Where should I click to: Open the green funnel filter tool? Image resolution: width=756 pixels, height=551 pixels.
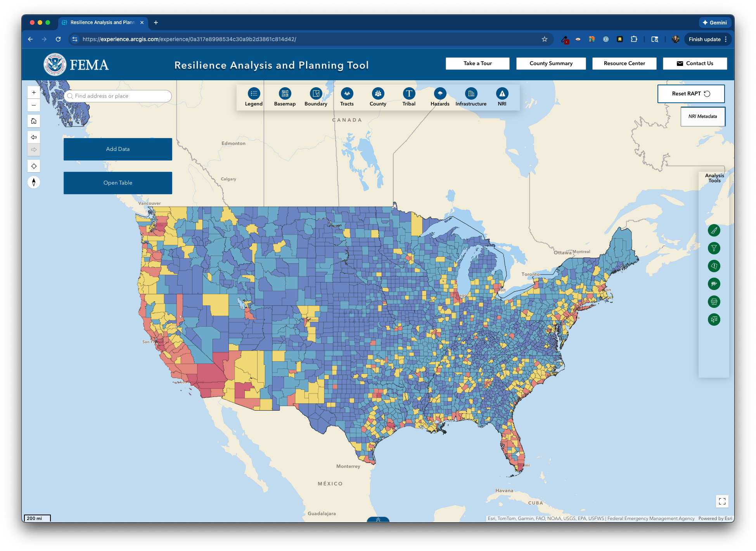714,248
